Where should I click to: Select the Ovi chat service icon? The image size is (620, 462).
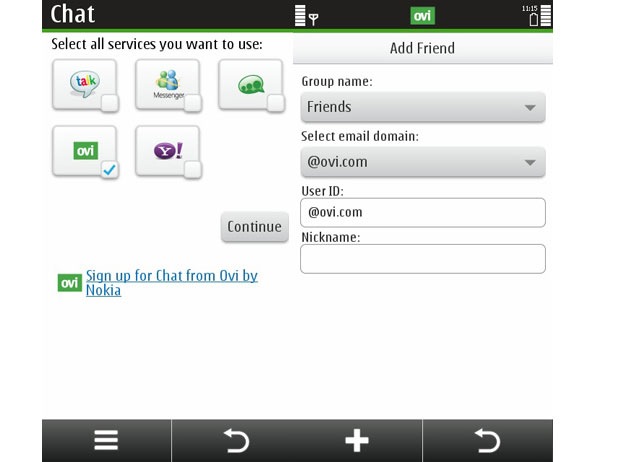pos(84,151)
